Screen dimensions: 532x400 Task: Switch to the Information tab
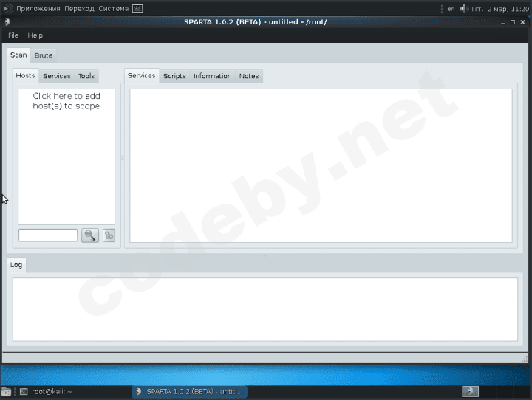point(213,76)
